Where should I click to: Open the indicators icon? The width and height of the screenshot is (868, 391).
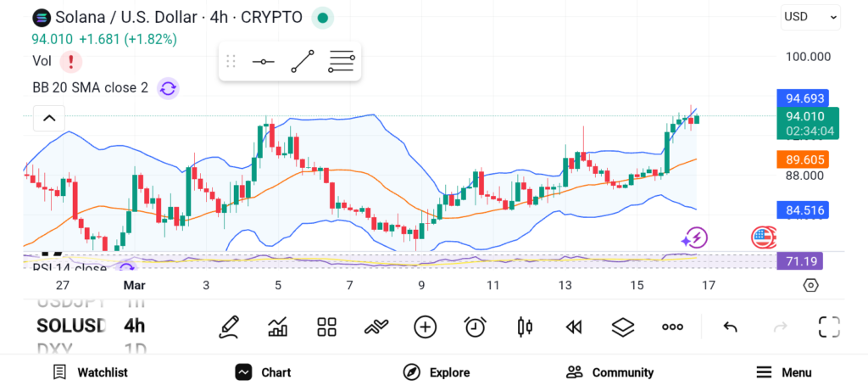point(376,327)
